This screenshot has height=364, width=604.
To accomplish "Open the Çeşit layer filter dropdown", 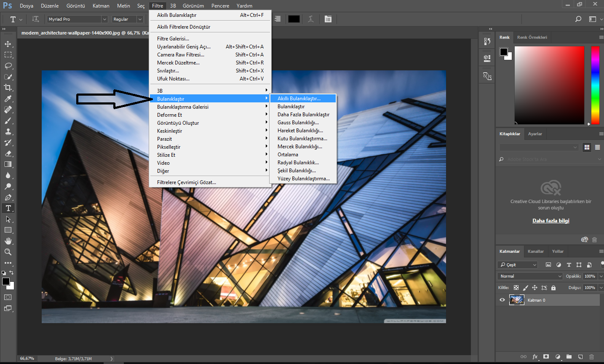I will pos(518,265).
